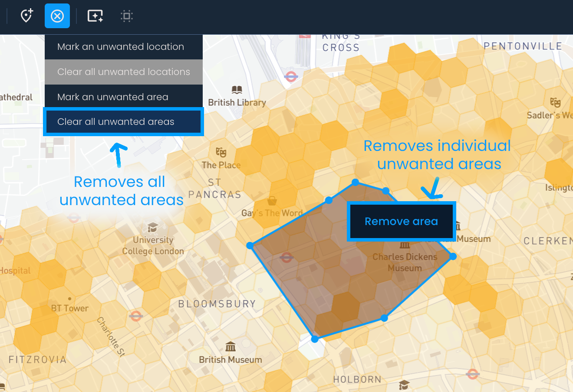Click the BLOOMSBURY district label
The width and height of the screenshot is (573, 392).
coord(217,304)
